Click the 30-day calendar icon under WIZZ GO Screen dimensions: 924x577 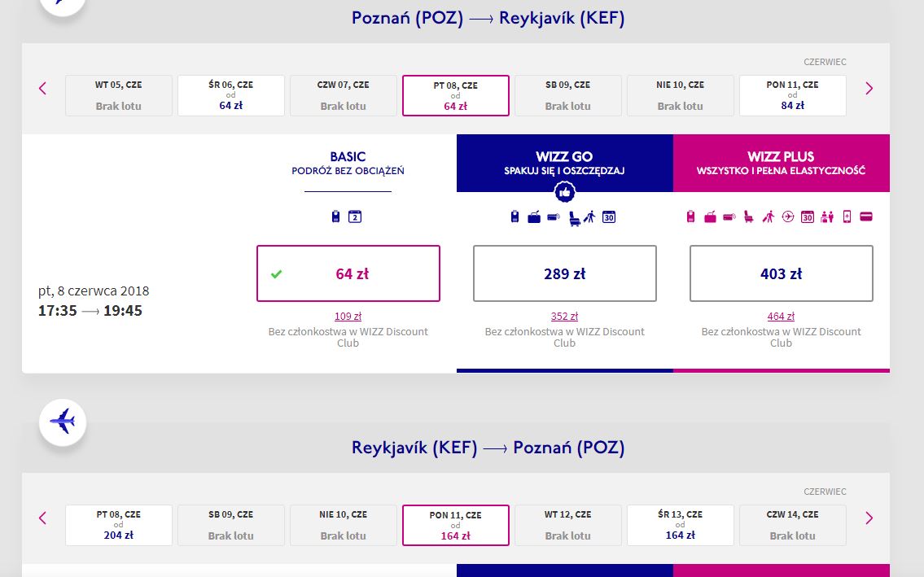[x=609, y=217]
